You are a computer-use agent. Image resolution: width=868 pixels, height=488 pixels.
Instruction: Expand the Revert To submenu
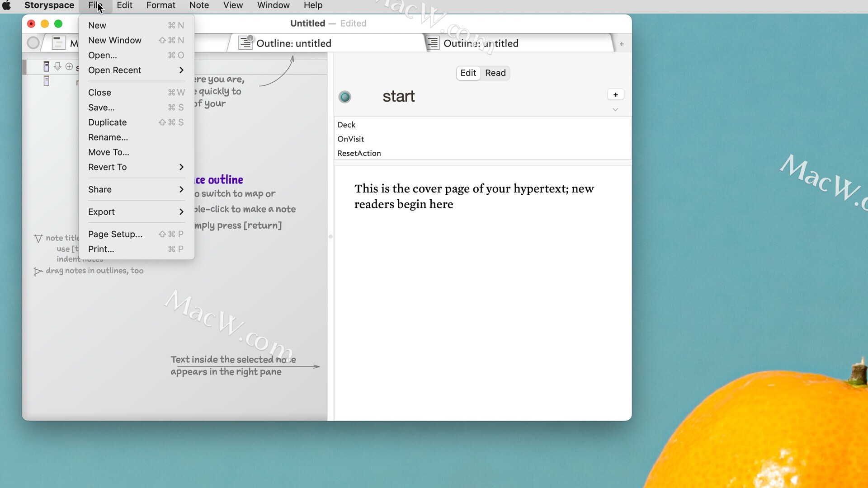point(136,167)
